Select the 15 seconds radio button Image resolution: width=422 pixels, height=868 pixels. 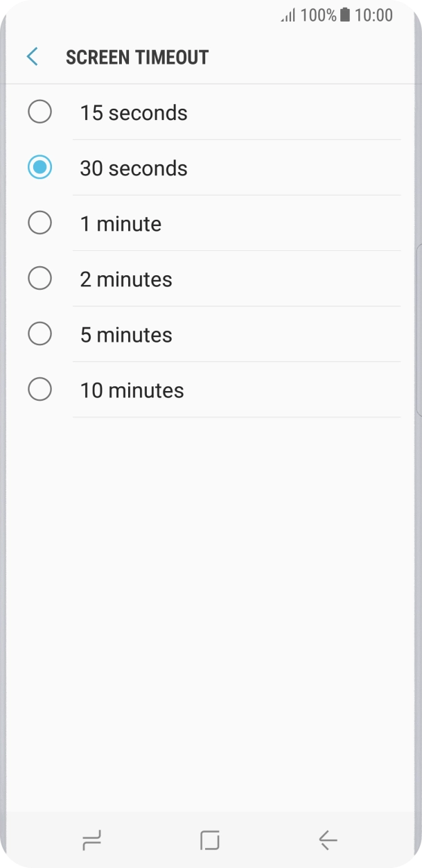pos(39,112)
